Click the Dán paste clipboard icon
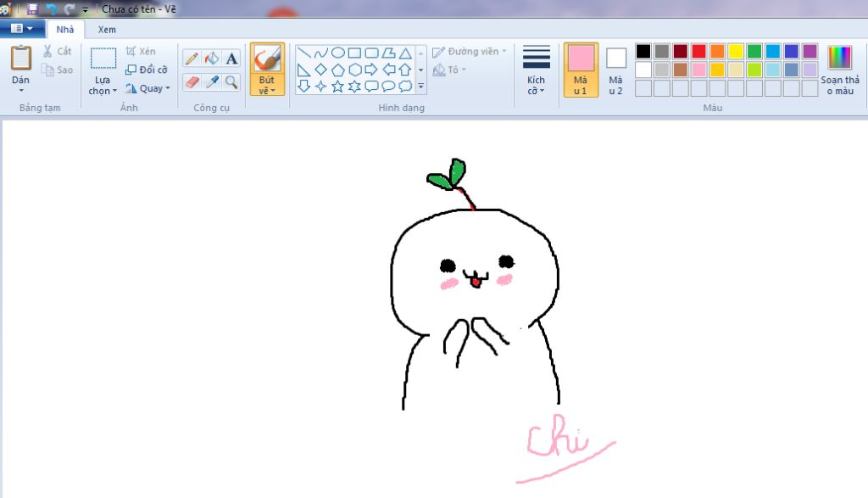868x498 pixels. click(21, 58)
